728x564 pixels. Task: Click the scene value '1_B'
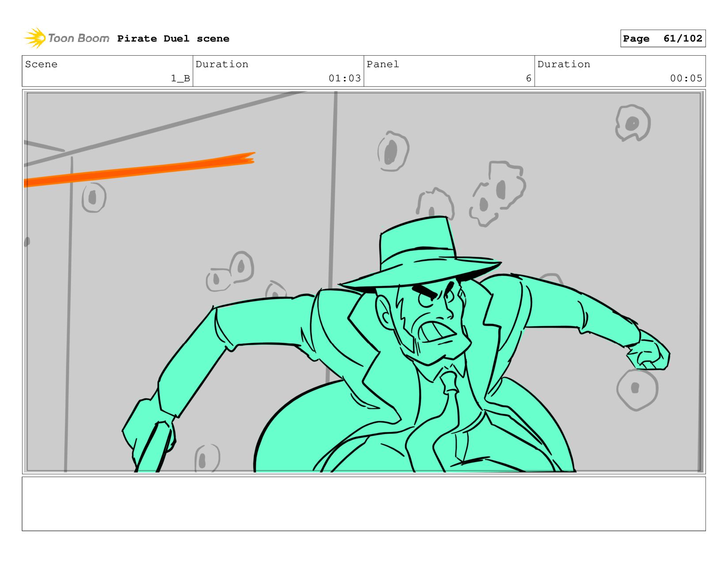tap(180, 79)
